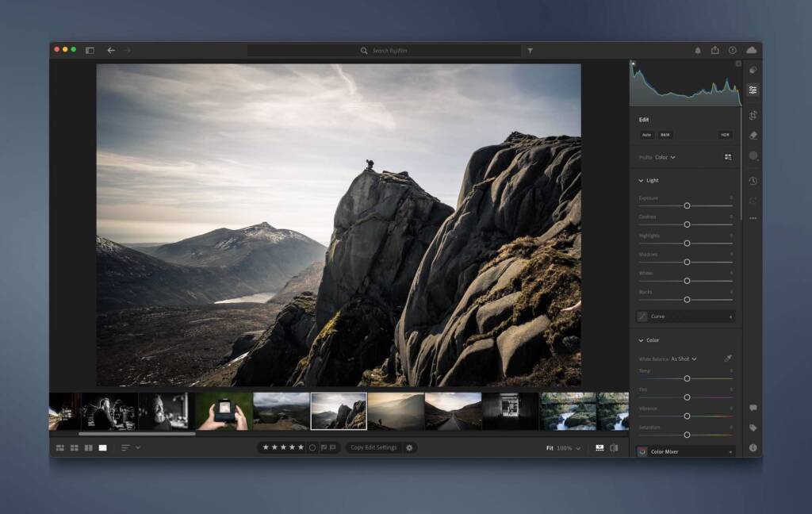The image size is (812, 514).
Task: Open the notifications bell
Action: [x=698, y=50]
